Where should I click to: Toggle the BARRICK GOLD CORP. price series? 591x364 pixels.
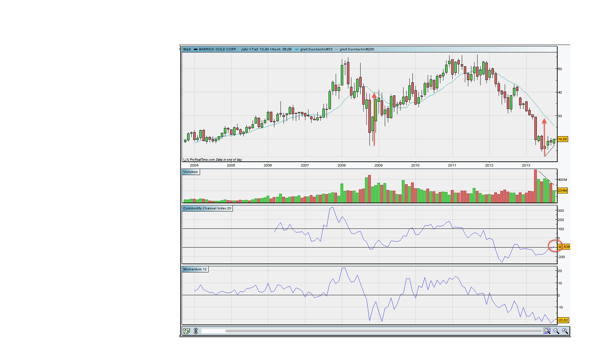point(218,49)
